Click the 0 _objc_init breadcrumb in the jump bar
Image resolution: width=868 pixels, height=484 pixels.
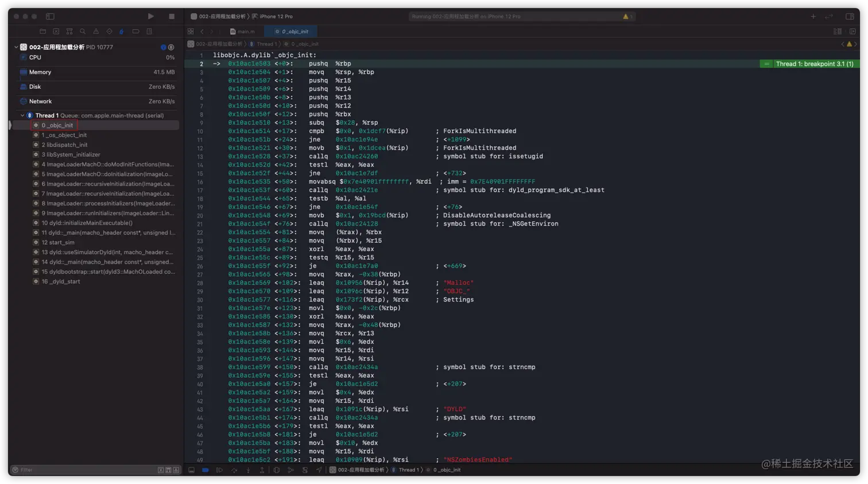pyautogui.click(x=301, y=44)
